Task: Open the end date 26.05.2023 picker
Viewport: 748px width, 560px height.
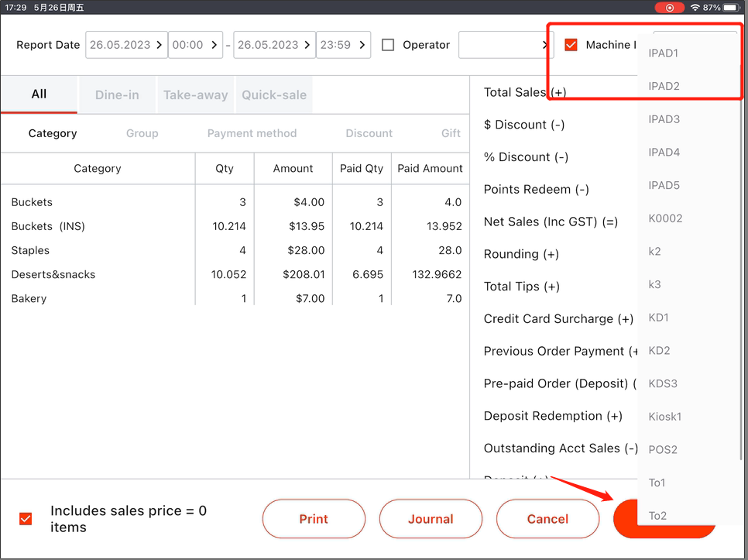Action: point(274,45)
